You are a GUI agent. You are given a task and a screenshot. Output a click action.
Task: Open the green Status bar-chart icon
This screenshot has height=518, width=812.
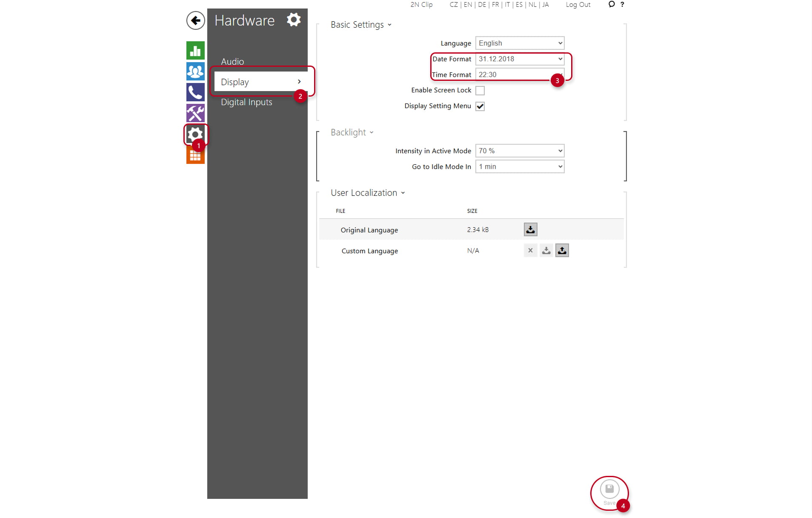(x=195, y=51)
